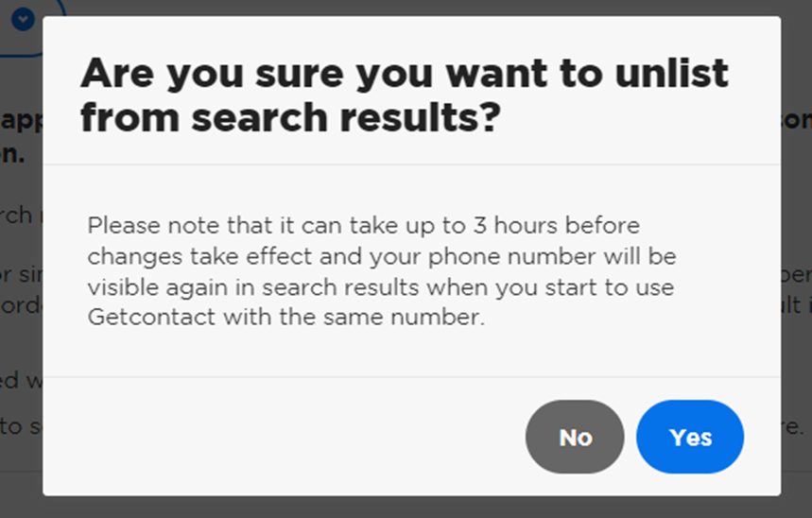Click the "Are you sure you want to unlist" heading

tap(405, 73)
